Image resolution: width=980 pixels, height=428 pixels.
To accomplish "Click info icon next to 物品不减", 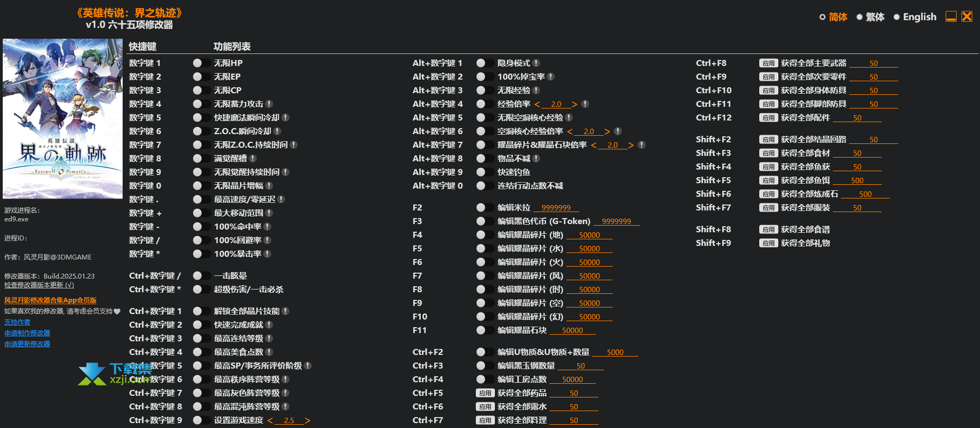I will [x=536, y=158].
